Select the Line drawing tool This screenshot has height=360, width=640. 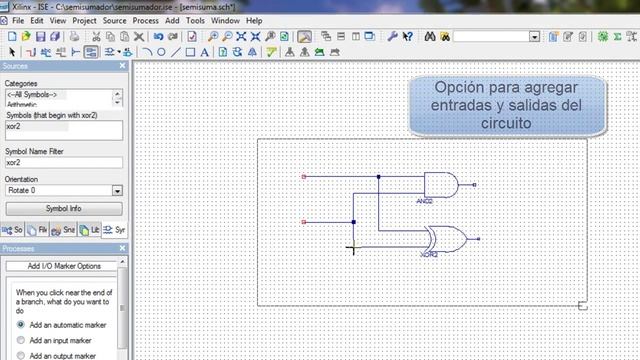176,52
